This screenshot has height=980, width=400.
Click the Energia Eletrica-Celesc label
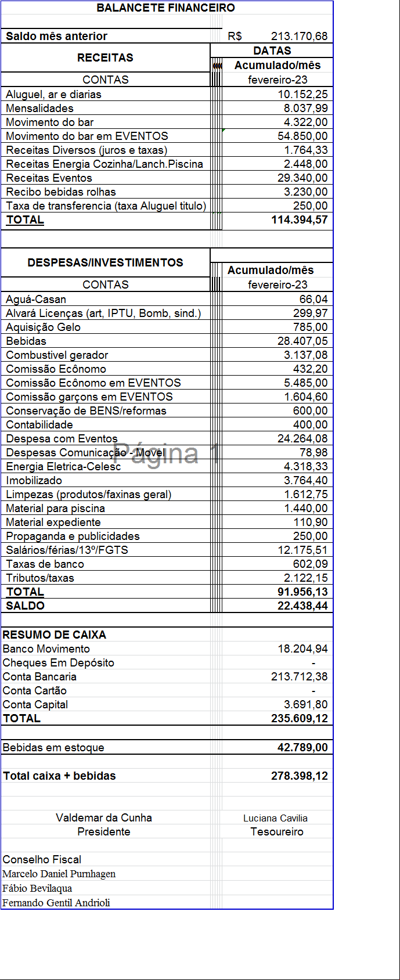pyautogui.click(x=63, y=466)
